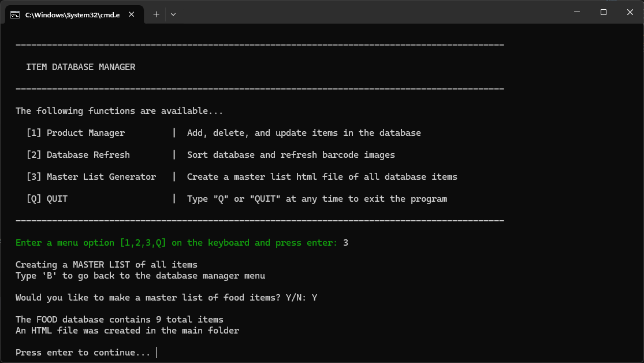This screenshot has width=644, height=363.
Task: Expand the new tab profiles dropdown
Action: coord(173,14)
